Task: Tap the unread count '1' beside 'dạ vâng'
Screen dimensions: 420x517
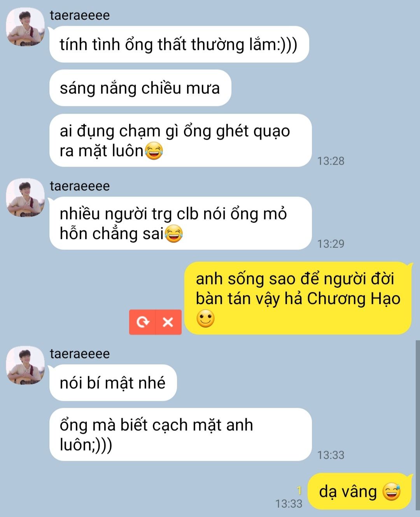Action: (299, 490)
